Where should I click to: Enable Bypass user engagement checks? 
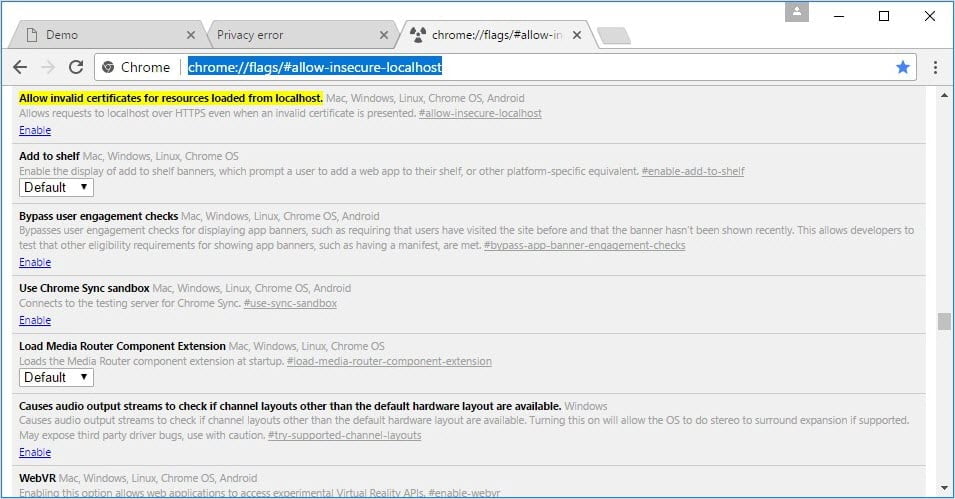35,262
